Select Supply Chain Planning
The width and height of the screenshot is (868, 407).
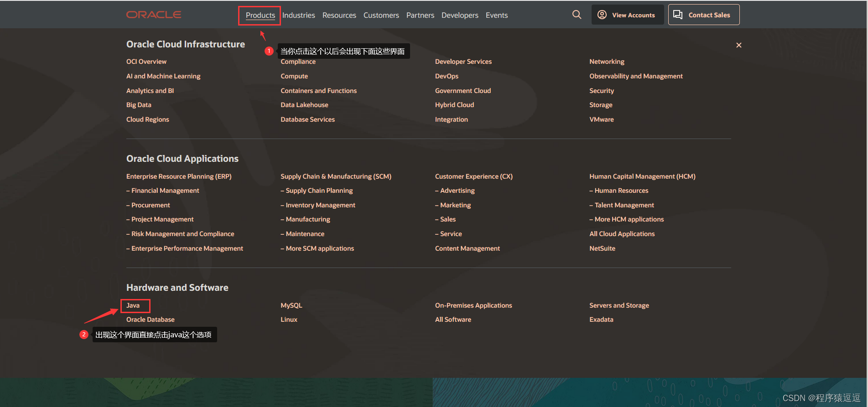[317, 191]
